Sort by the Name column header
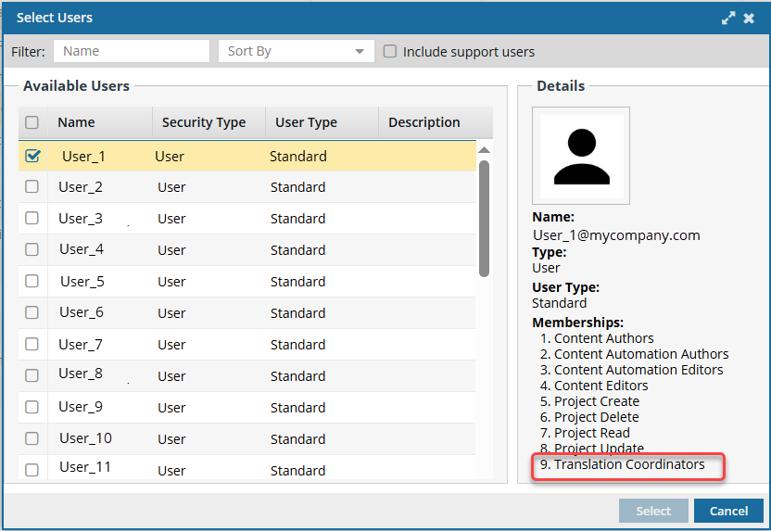 [77, 122]
